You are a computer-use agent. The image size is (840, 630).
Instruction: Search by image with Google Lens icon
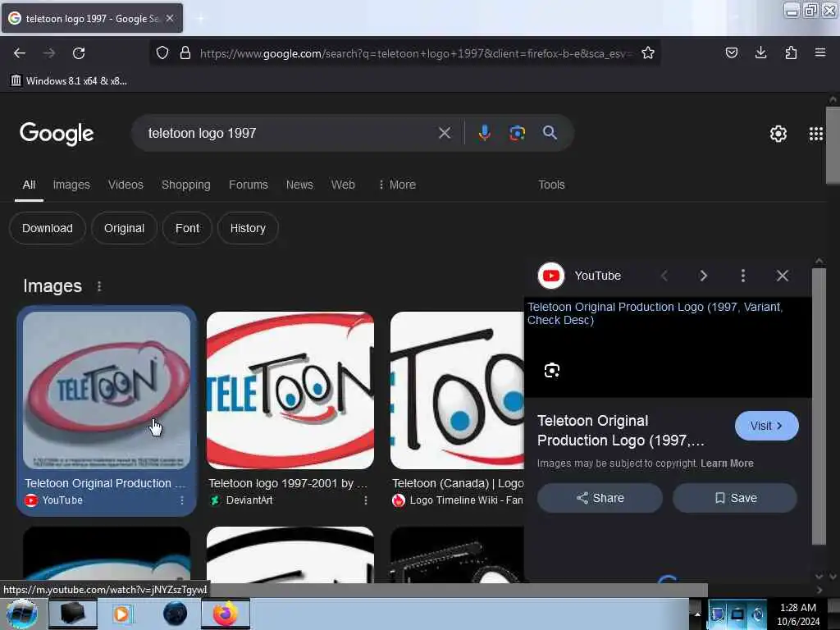click(517, 133)
